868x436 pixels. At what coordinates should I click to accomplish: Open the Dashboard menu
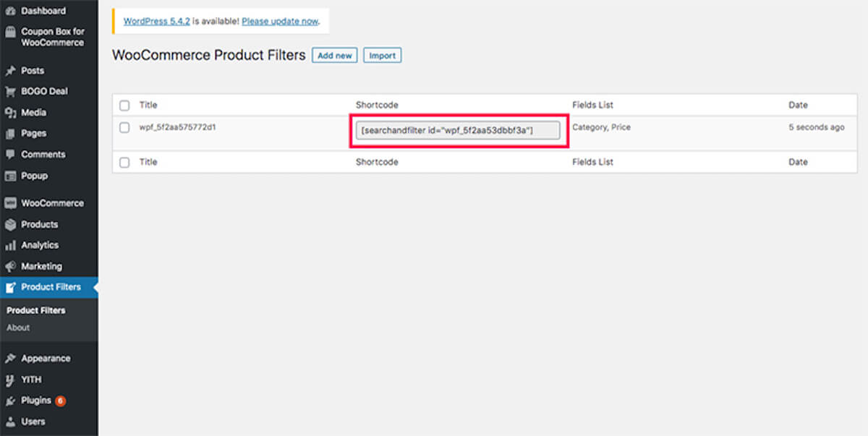point(43,11)
